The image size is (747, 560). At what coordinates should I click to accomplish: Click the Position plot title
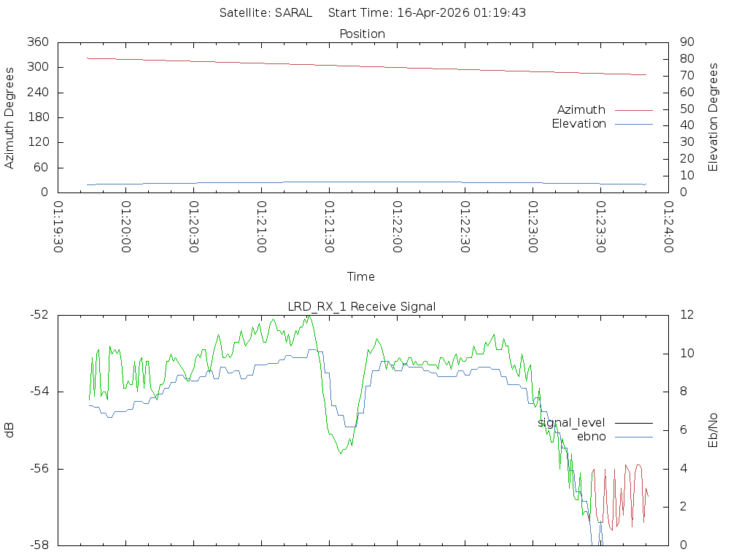click(362, 34)
